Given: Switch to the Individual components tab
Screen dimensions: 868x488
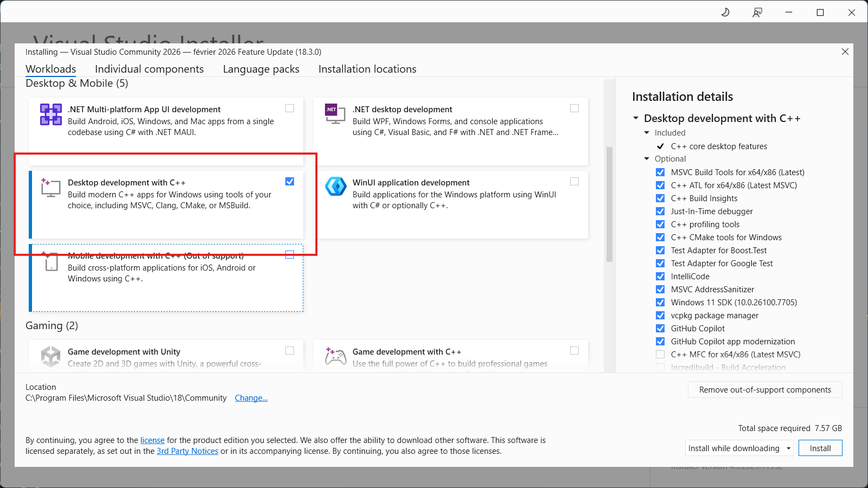Looking at the screenshot, I should 149,69.
